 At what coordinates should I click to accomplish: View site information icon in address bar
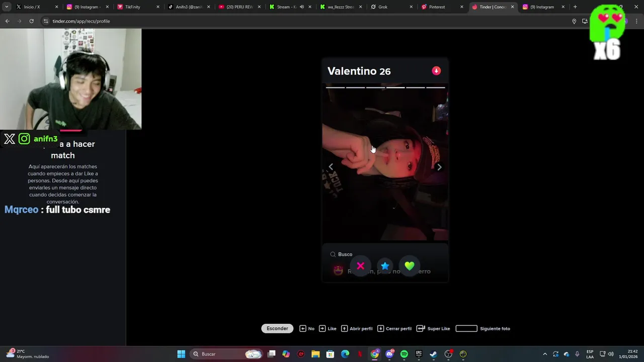[x=46, y=21]
